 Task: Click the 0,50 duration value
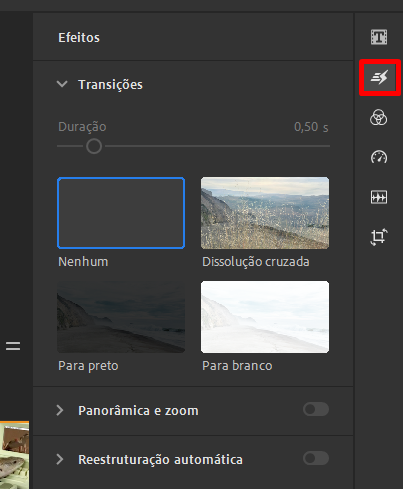pos(306,127)
